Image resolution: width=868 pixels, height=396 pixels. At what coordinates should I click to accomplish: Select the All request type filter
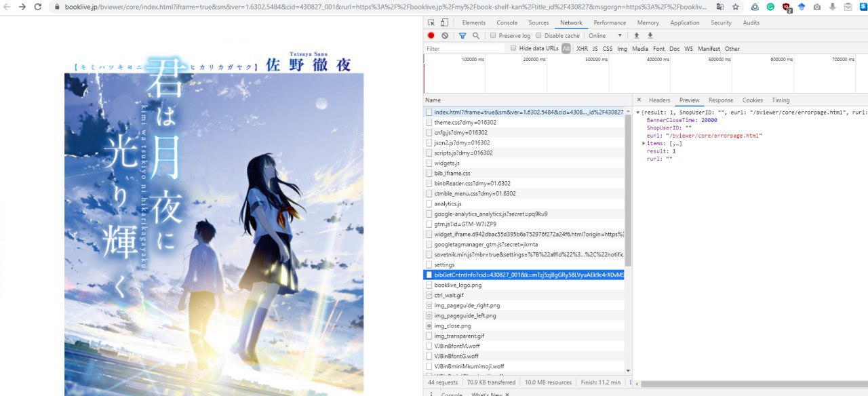click(x=566, y=49)
